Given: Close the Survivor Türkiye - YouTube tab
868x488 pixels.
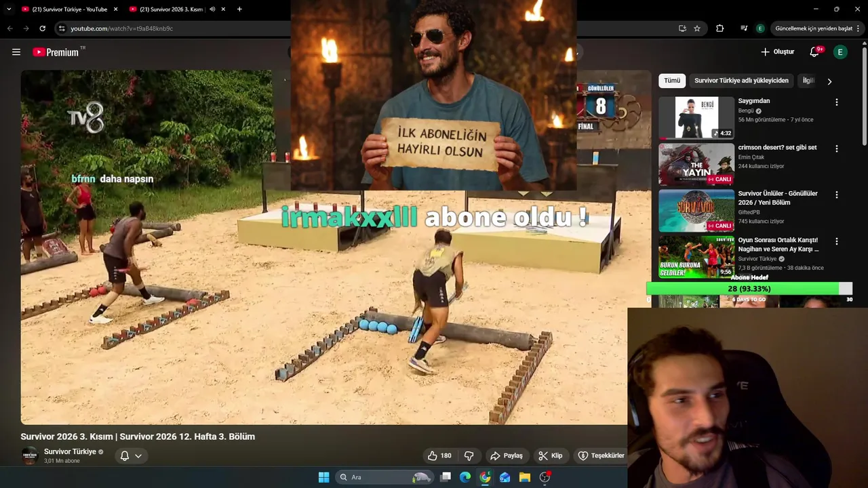Looking at the screenshot, I should 115,9.
